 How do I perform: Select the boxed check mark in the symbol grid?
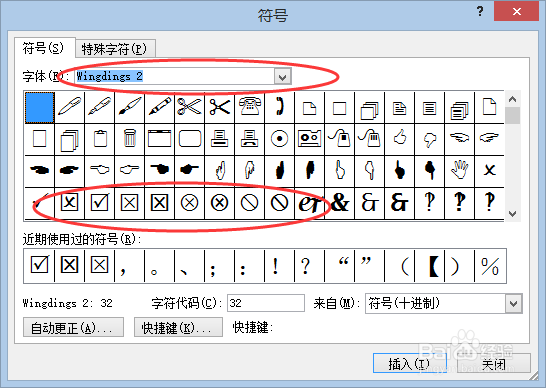pos(100,202)
